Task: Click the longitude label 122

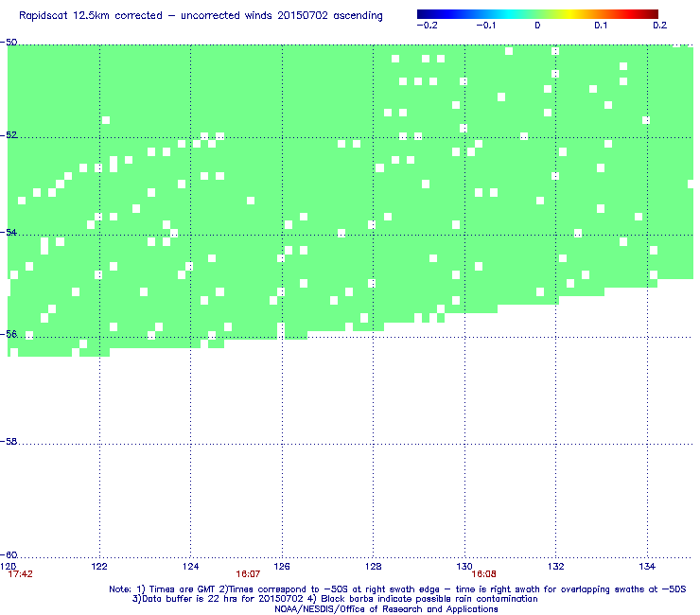Action: click(x=99, y=567)
